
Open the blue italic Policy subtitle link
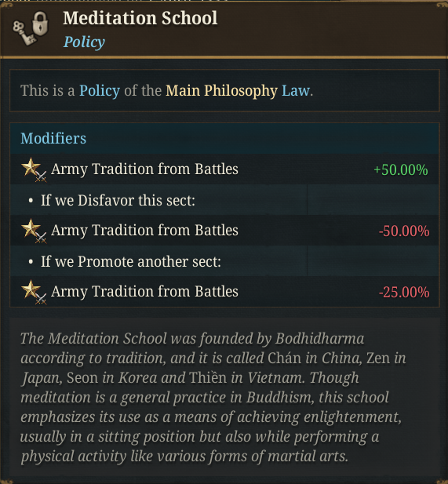tap(84, 42)
